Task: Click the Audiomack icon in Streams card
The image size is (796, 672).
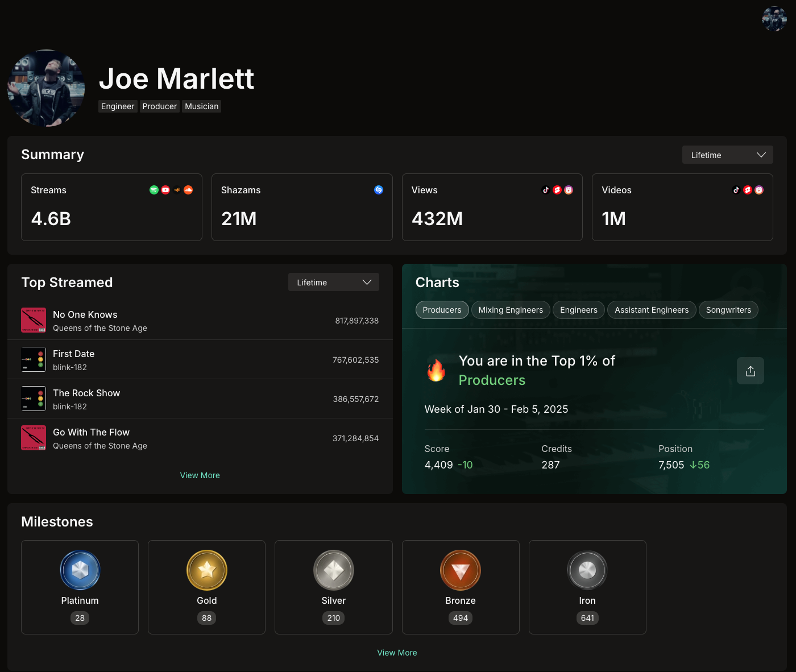Action: (177, 190)
